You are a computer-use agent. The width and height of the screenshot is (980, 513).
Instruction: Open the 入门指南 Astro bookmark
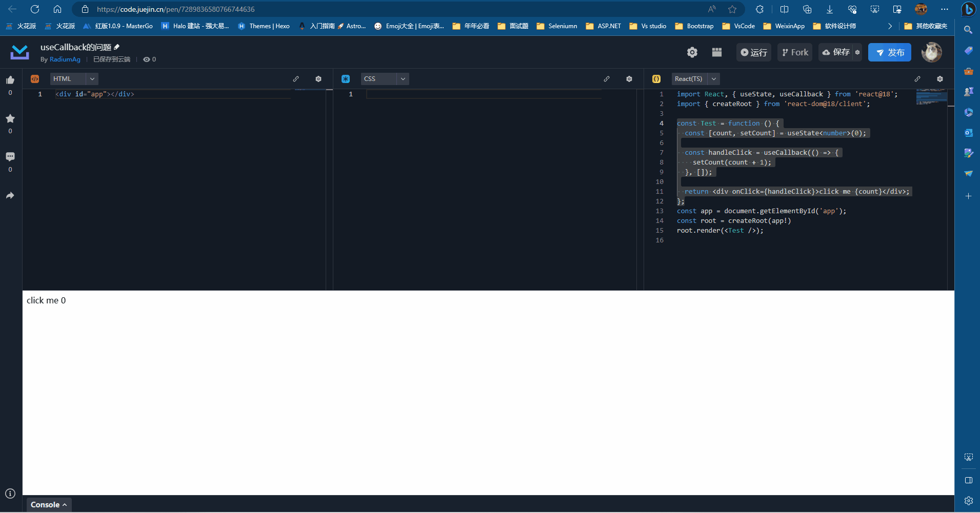coord(332,26)
